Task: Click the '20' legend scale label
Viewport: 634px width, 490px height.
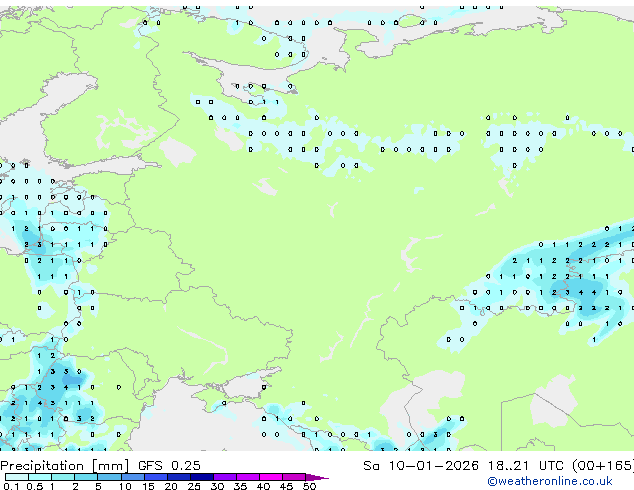Action: (x=171, y=486)
